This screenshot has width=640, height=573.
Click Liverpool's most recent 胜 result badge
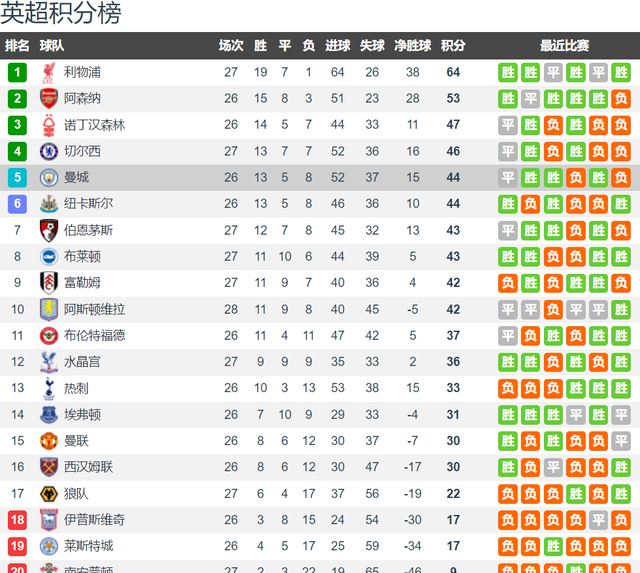(621, 73)
